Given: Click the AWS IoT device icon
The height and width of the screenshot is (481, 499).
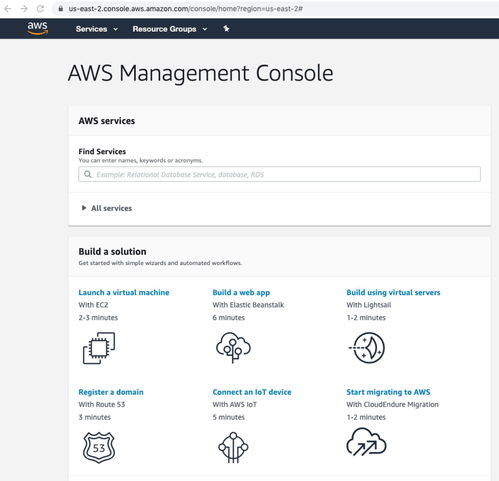Looking at the screenshot, I should (x=233, y=447).
